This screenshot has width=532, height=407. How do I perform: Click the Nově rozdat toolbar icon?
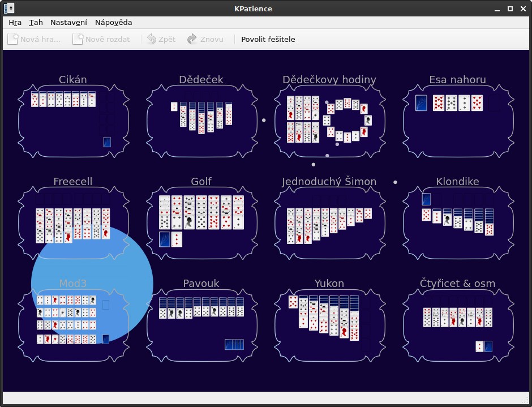click(78, 39)
